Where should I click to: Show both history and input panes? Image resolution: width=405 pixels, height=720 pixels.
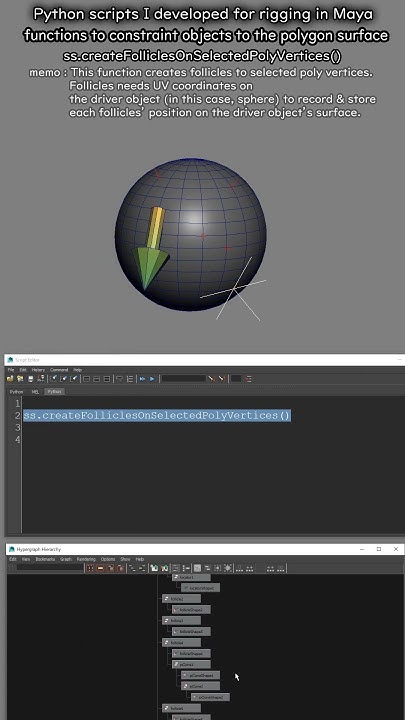point(107,379)
